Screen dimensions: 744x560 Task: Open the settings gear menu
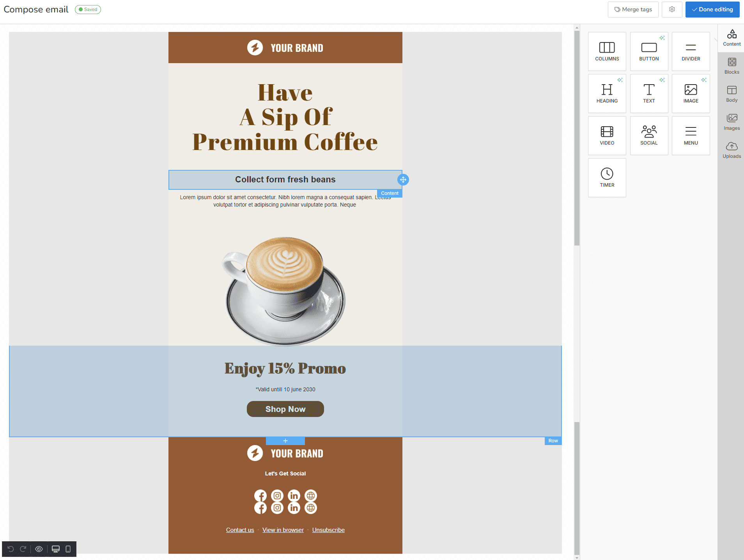click(672, 9)
